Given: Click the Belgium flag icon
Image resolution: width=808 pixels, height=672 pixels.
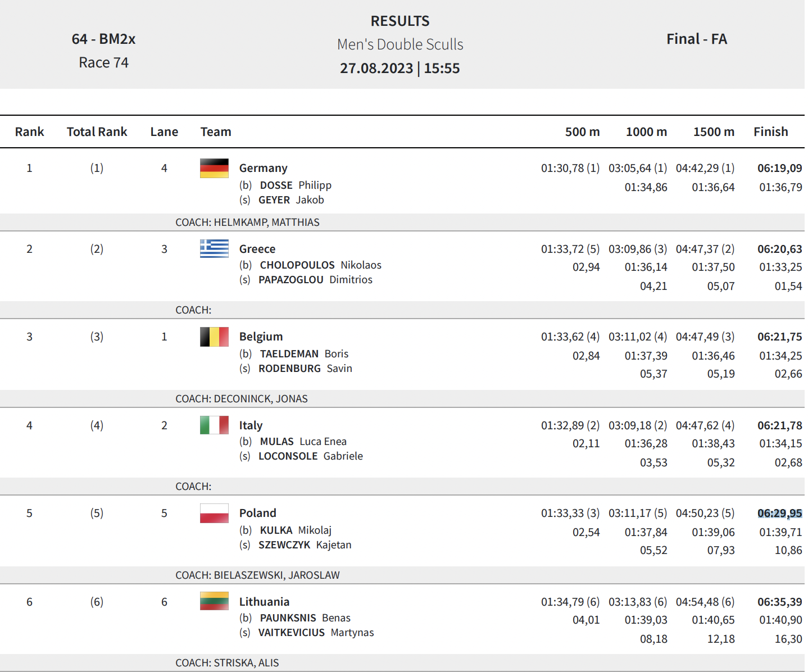Looking at the screenshot, I should coord(214,337).
